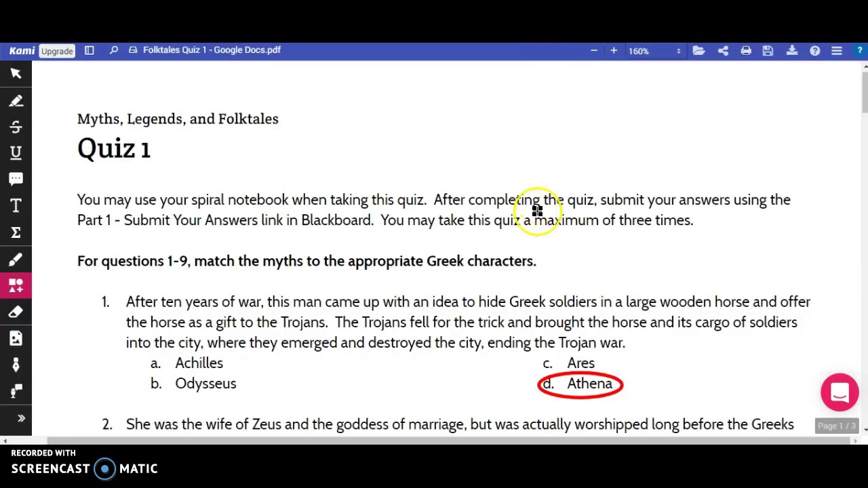Open file with the folder icon

pyautogui.click(x=698, y=51)
